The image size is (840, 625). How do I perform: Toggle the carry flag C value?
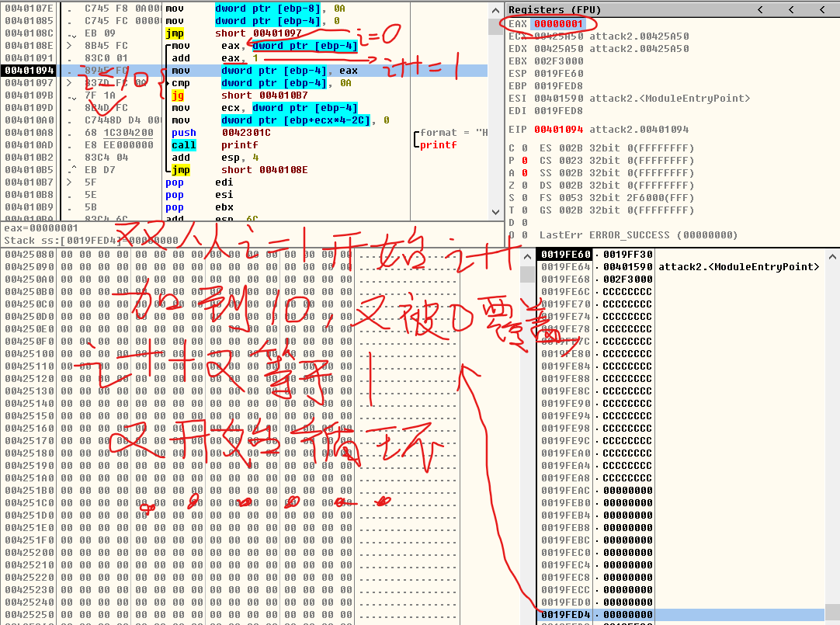tap(524, 148)
